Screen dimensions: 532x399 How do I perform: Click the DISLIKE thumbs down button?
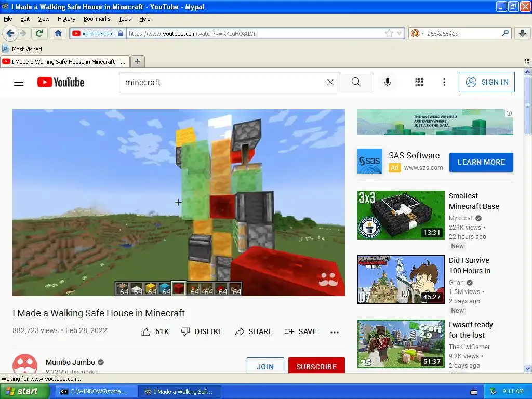click(x=202, y=331)
